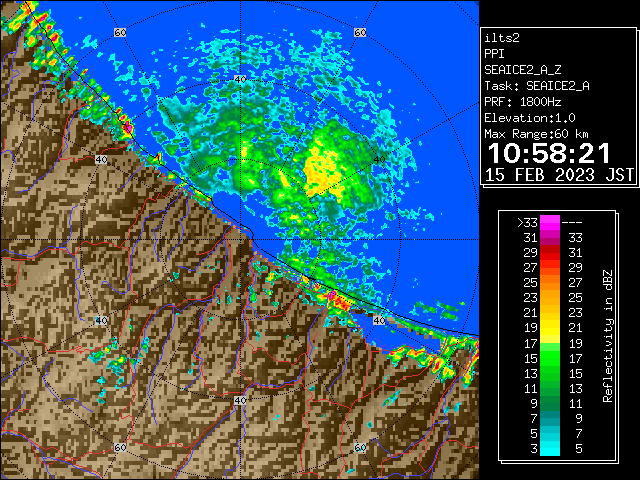Screen dimensions: 640x480
Task: Click the '---' legend label beside >33
Action: point(572,222)
